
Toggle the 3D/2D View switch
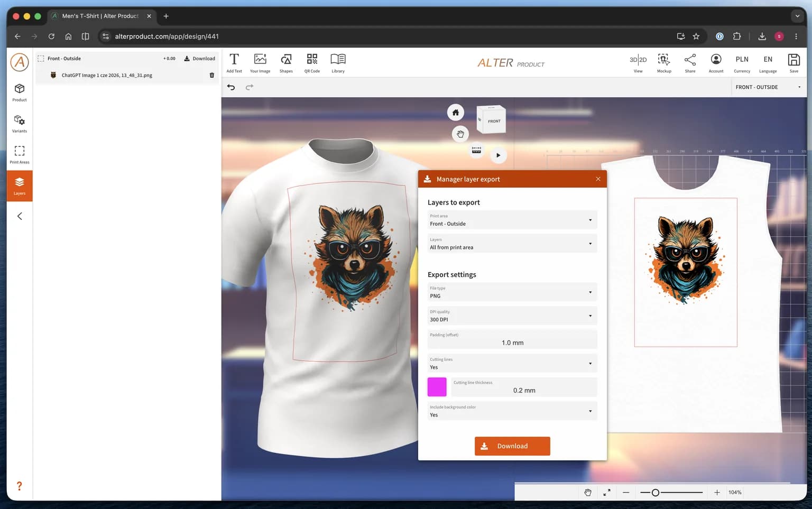click(638, 62)
